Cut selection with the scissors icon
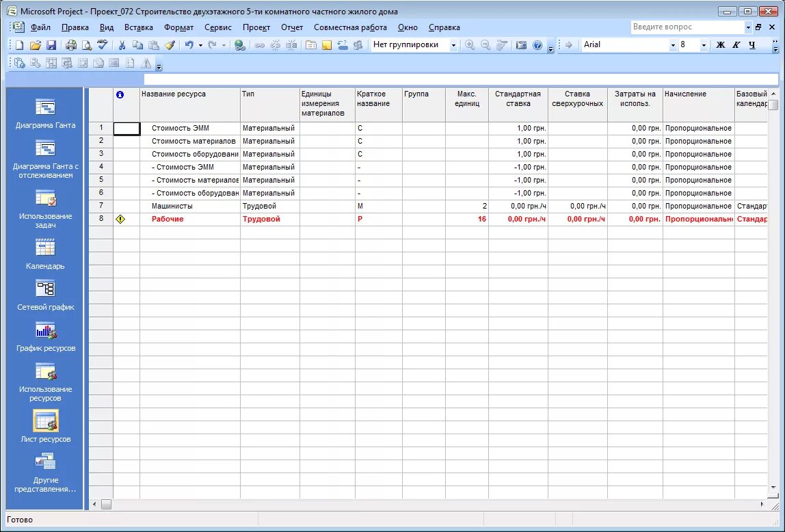The width and height of the screenshot is (785, 532). (122, 45)
